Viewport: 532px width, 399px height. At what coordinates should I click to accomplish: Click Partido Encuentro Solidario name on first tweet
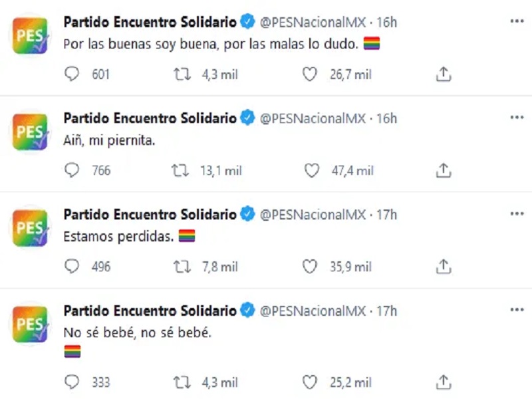coord(150,22)
